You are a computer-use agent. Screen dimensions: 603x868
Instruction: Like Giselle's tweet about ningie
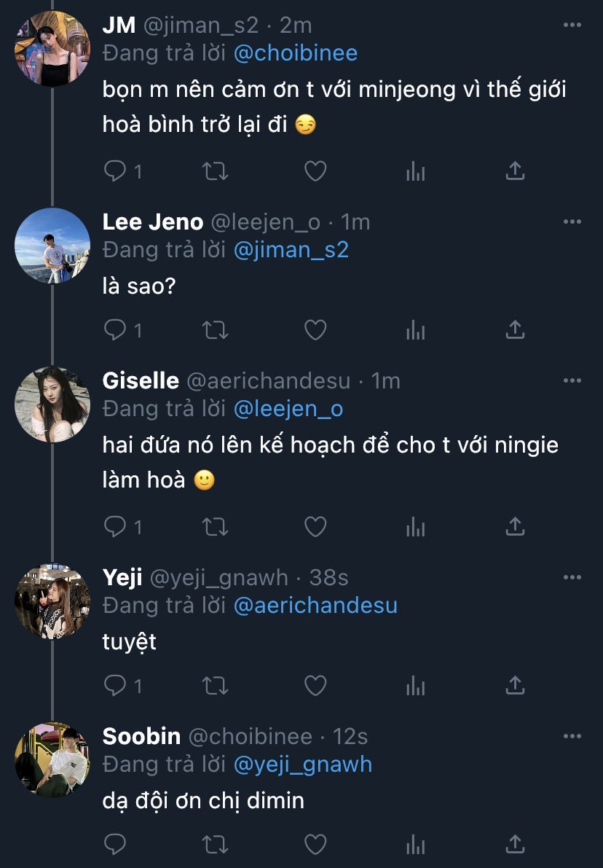(315, 526)
